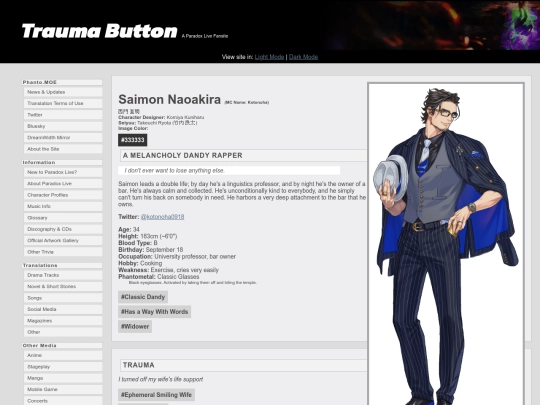The height and width of the screenshot is (405, 540).
Task: Open Discography & CDs page
Action: click(63, 229)
